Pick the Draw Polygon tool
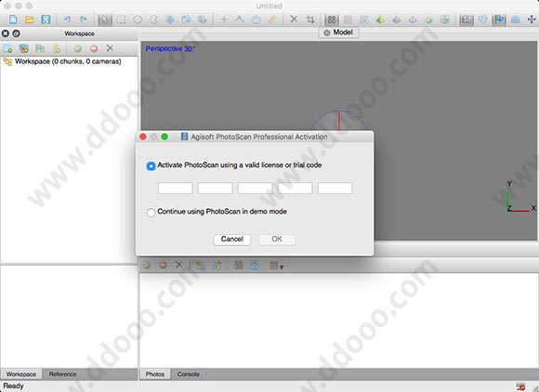Screen dimensions: 539x392 [x=256, y=20]
